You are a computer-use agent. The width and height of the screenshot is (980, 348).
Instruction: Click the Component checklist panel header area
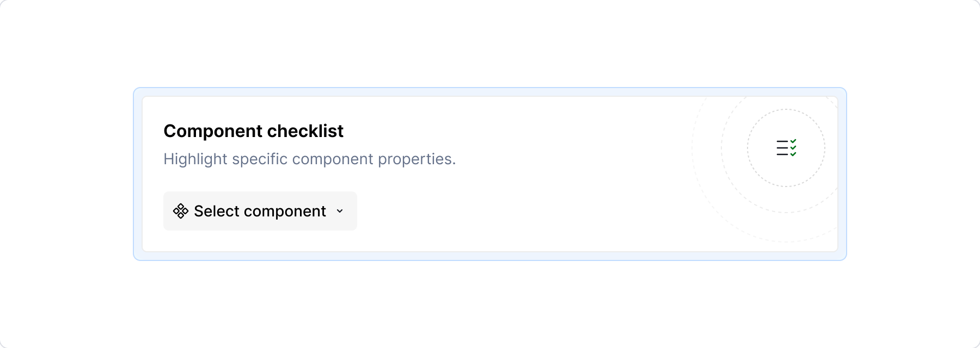tap(254, 130)
